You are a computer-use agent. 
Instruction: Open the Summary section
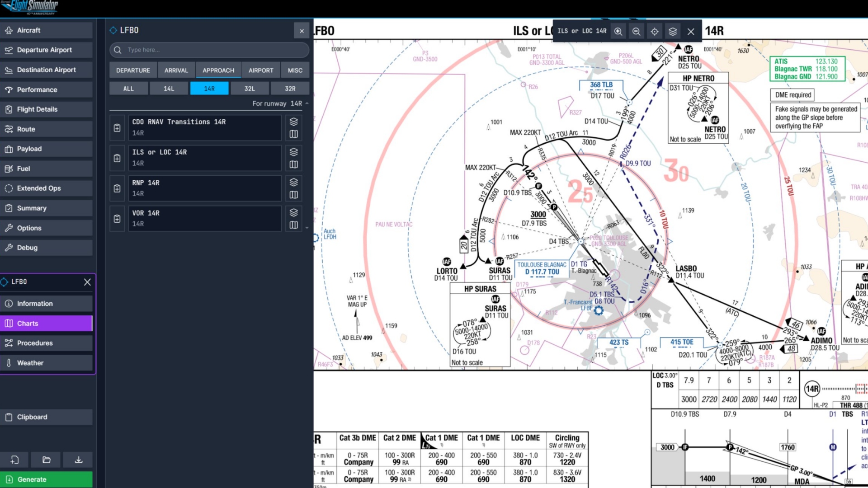click(x=46, y=208)
